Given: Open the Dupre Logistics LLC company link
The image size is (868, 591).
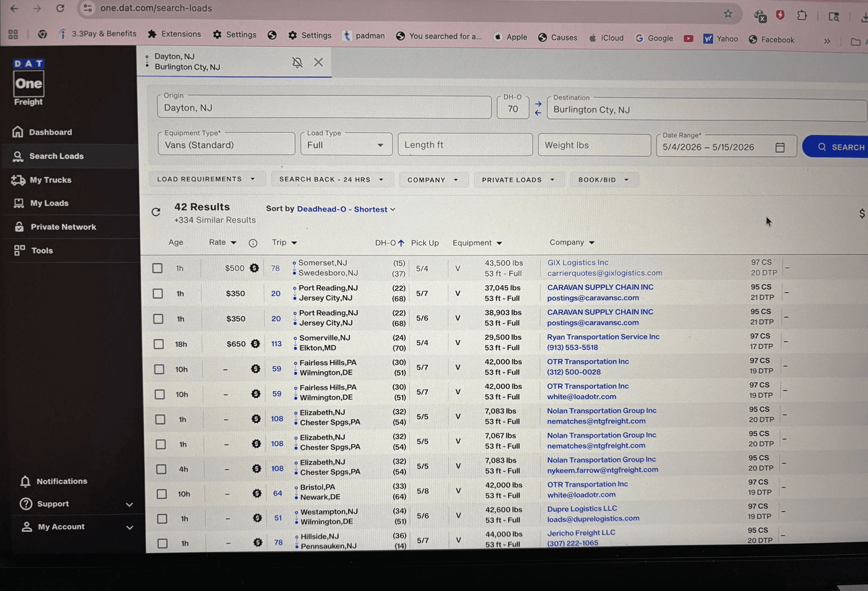Looking at the screenshot, I should 582,508.
